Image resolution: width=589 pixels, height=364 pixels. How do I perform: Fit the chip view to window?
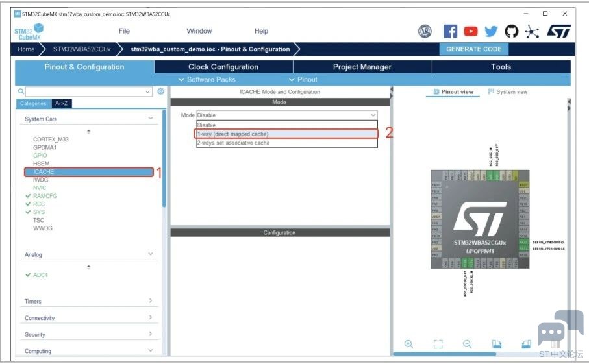coord(438,344)
